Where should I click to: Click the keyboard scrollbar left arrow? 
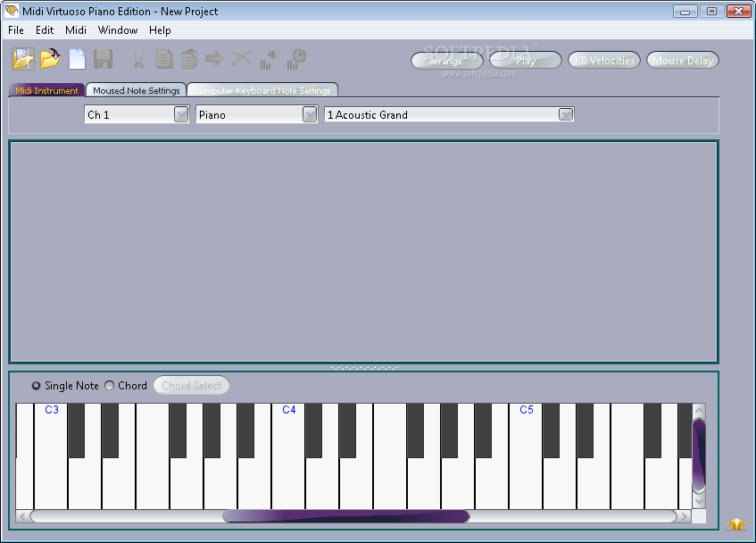click(22, 516)
